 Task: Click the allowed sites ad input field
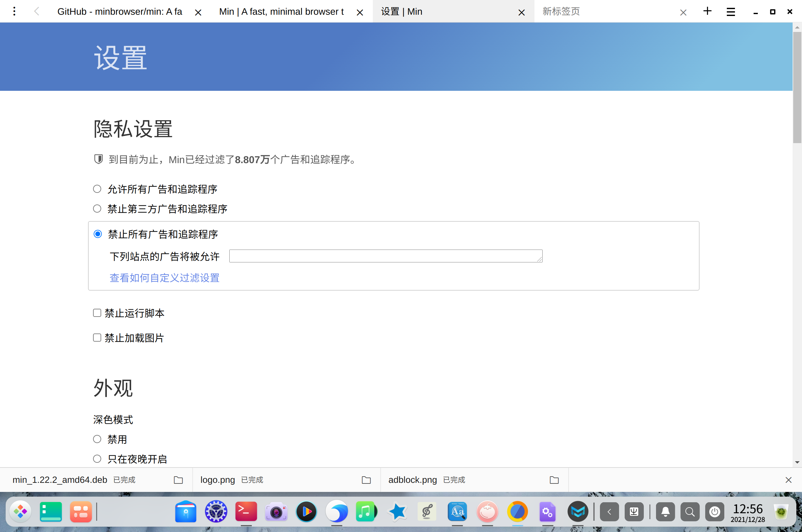(x=386, y=256)
